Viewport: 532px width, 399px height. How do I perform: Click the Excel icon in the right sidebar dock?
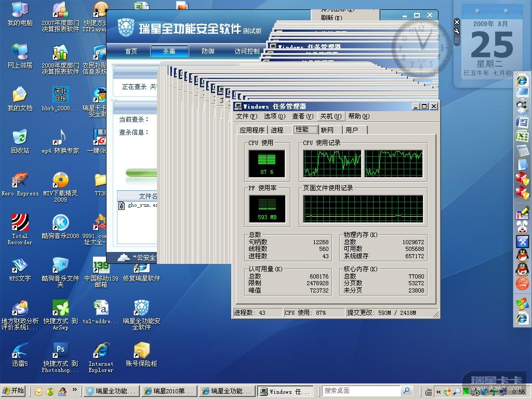coord(522,136)
